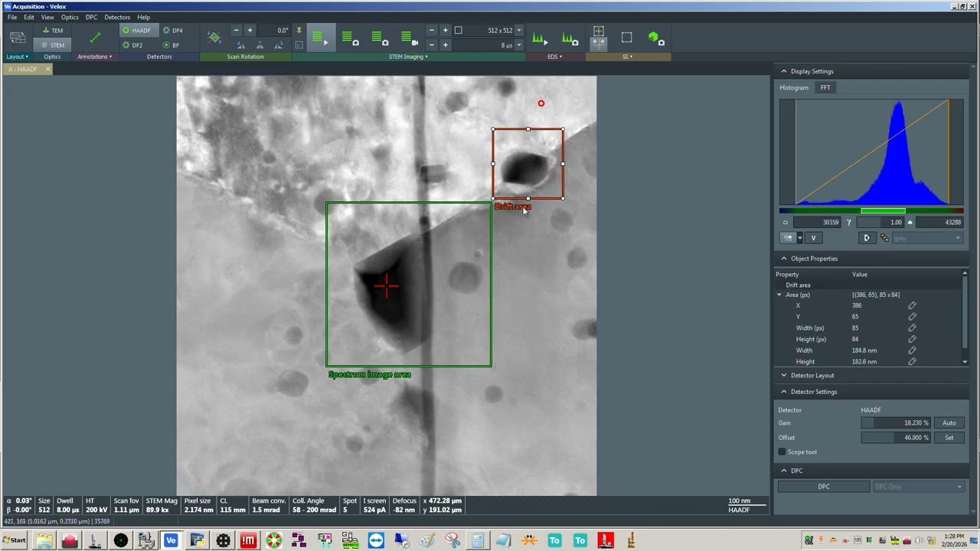Acquire a single EDS spectrum
This screenshot has height=551, width=980.
coord(570,39)
